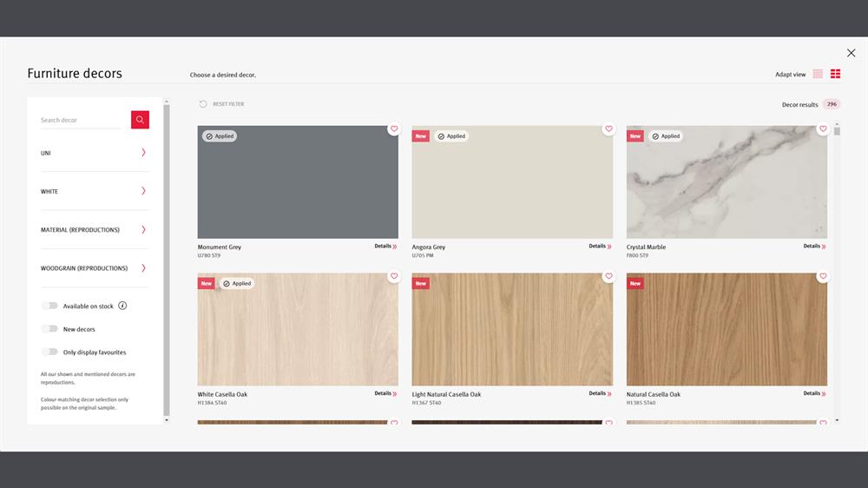Click Reset Filter button
868x488 pixels.
222,104
